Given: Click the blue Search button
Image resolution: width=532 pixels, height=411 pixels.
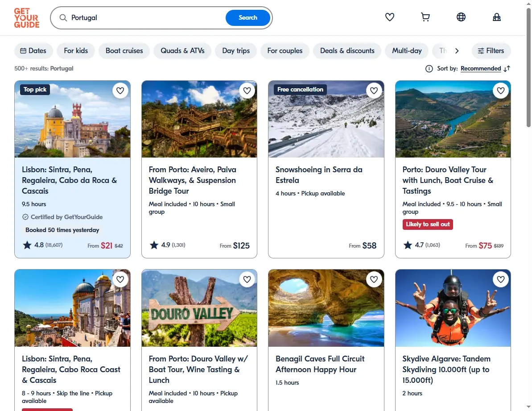Looking at the screenshot, I should (x=247, y=18).
